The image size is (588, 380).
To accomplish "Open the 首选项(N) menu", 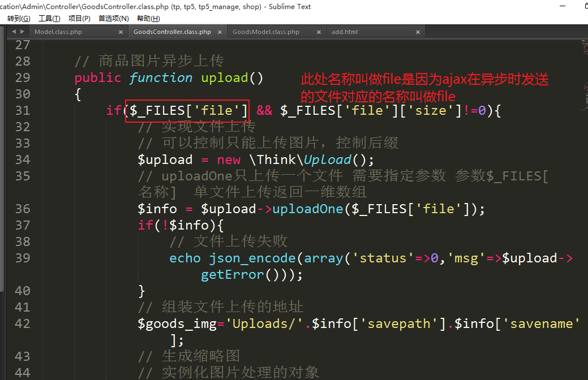I will tap(113, 19).
